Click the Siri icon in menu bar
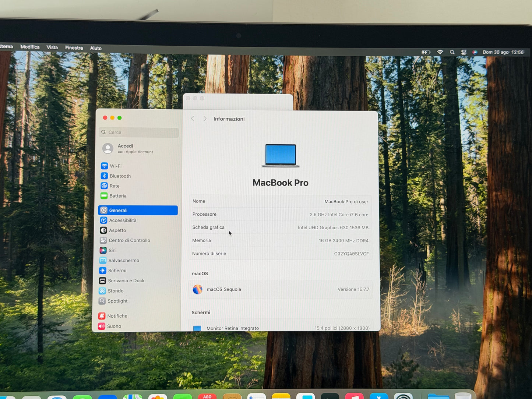532x399 pixels. click(475, 52)
